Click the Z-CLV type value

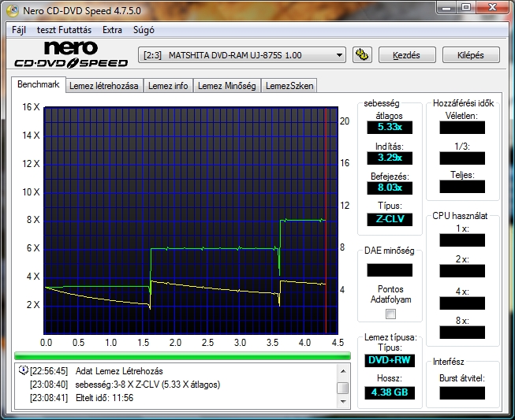tap(390, 219)
